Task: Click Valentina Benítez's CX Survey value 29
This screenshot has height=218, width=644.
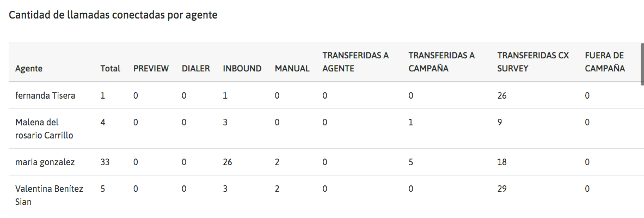Action: click(x=502, y=189)
